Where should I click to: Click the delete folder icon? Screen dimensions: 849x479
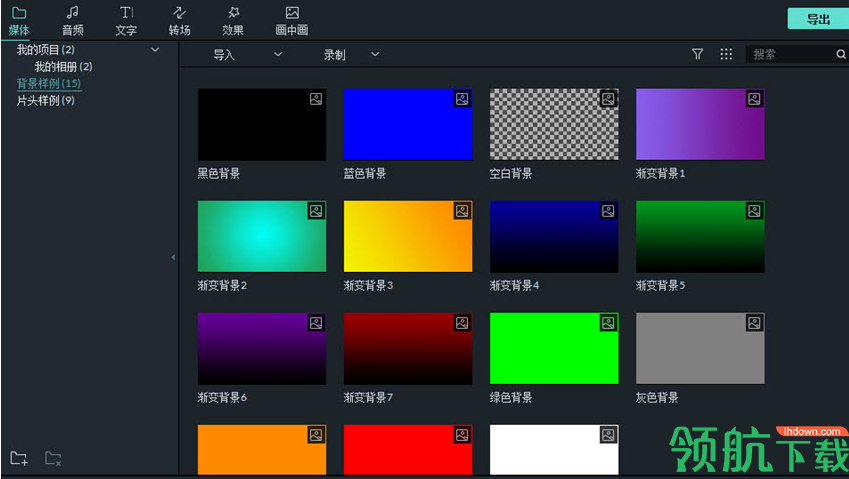(53, 458)
